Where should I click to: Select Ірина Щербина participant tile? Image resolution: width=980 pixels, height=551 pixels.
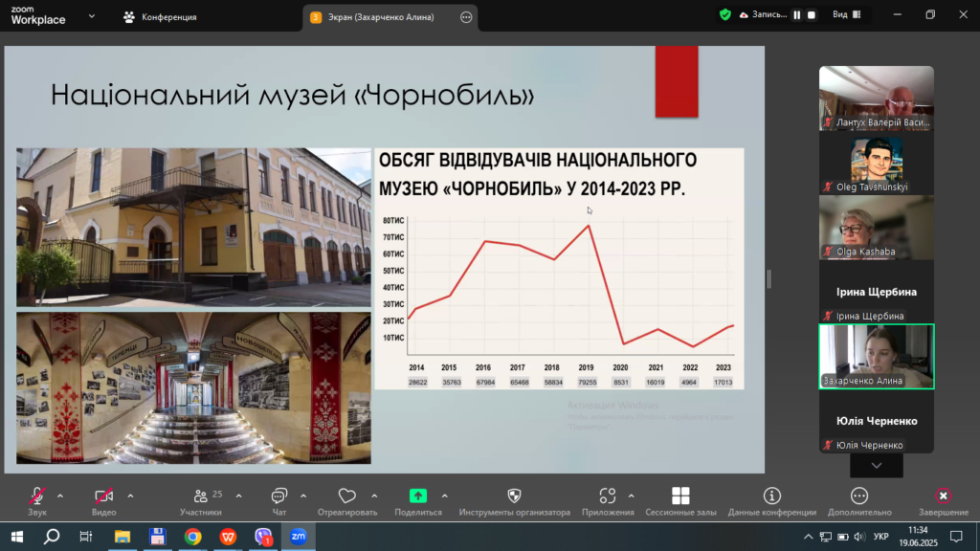pos(877,292)
